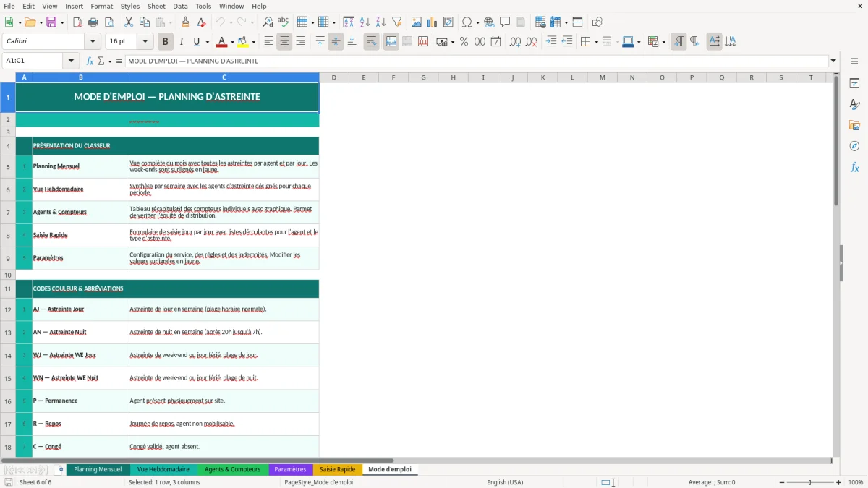Open the sidebar Navigator compass icon
The width and height of the screenshot is (868, 488).
[854, 146]
